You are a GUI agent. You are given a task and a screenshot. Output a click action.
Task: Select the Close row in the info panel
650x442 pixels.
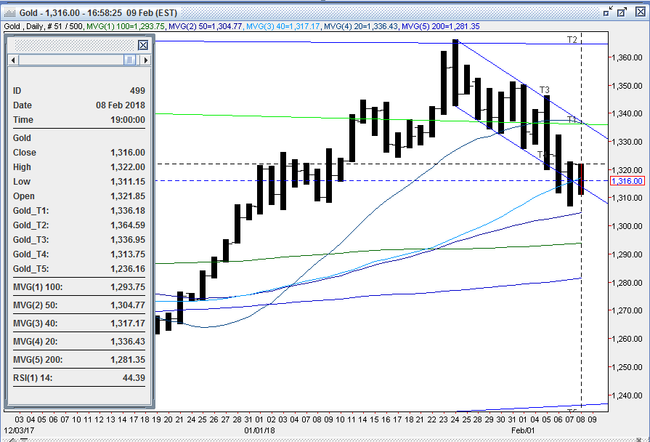click(79, 153)
